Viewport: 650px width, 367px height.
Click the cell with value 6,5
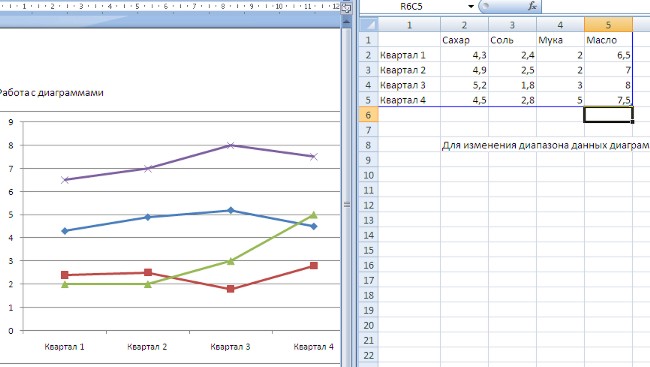[x=609, y=55]
